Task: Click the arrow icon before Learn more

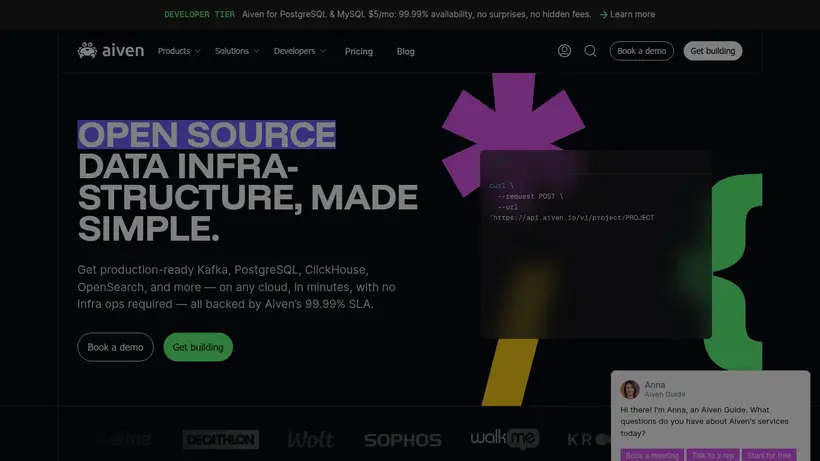Action: [603, 15]
